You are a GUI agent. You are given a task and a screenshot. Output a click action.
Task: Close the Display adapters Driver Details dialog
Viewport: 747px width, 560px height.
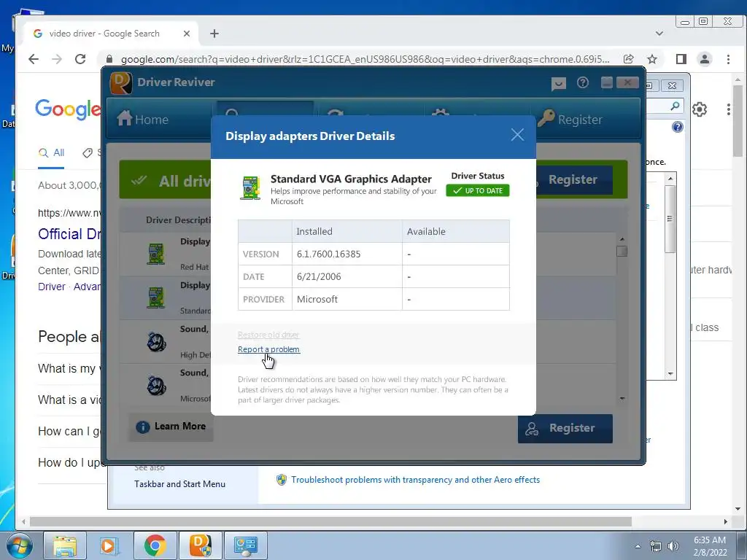(x=517, y=135)
